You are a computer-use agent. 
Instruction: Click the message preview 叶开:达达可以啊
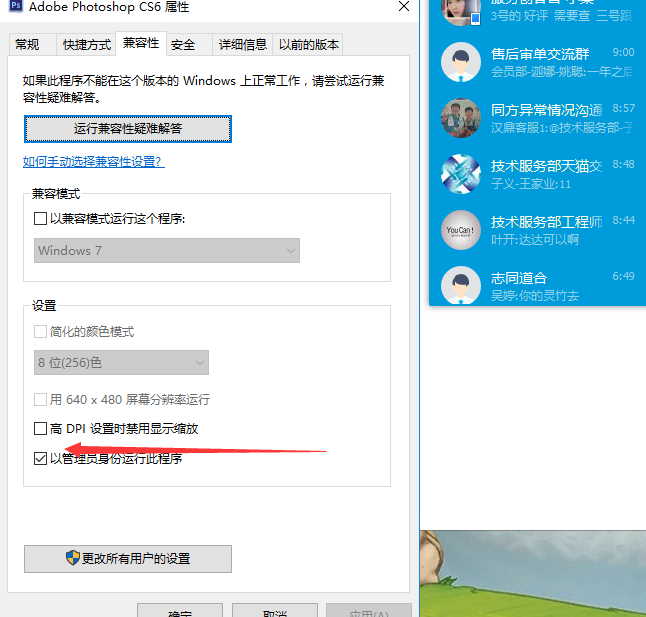pos(535,240)
